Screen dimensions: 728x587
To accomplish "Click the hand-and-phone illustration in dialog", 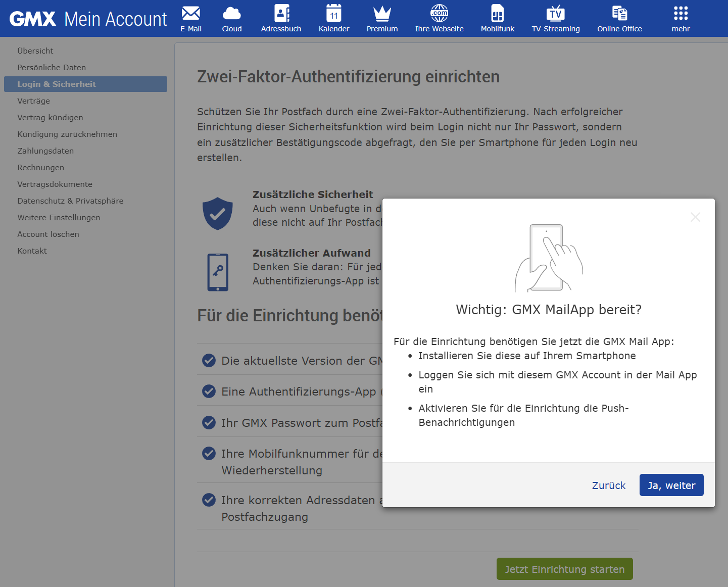I will pyautogui.click(x=549, y=258).
